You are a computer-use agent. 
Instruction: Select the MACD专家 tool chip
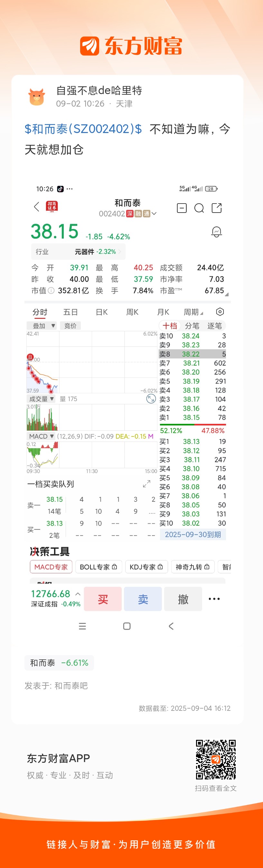51,567
